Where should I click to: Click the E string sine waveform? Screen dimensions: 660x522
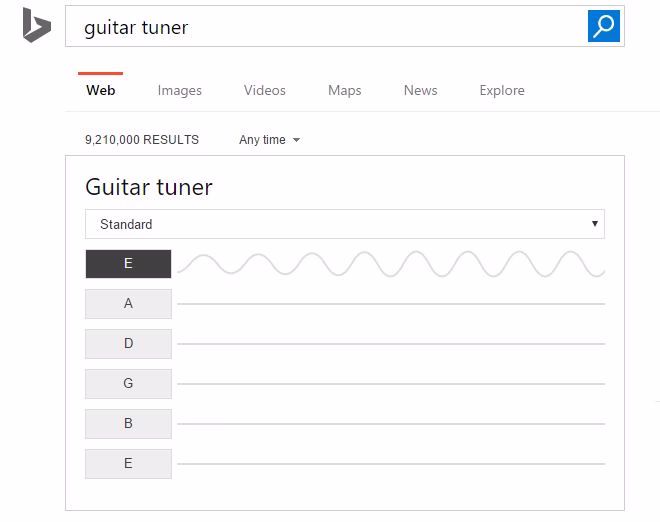tap(391, 264)
